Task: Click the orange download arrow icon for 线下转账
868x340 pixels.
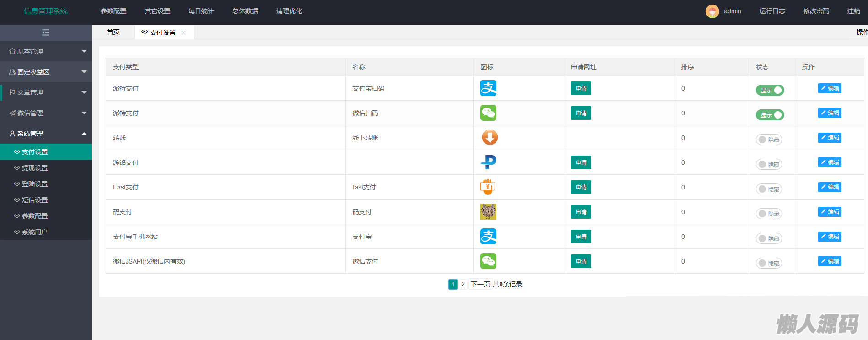Action: tap(489, 138)
